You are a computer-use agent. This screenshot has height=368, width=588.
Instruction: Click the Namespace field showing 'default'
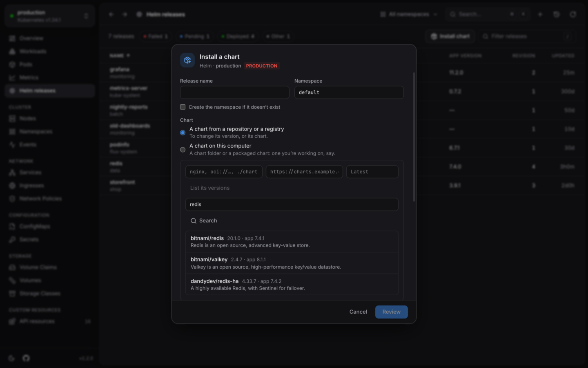tap(349, 92)
